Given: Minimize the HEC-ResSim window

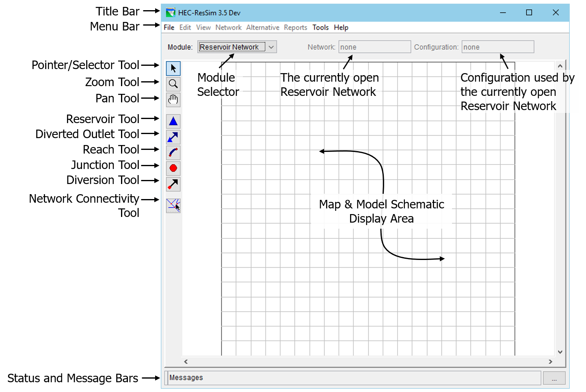Looking at the screenshot, I should [x=503, y=13].
